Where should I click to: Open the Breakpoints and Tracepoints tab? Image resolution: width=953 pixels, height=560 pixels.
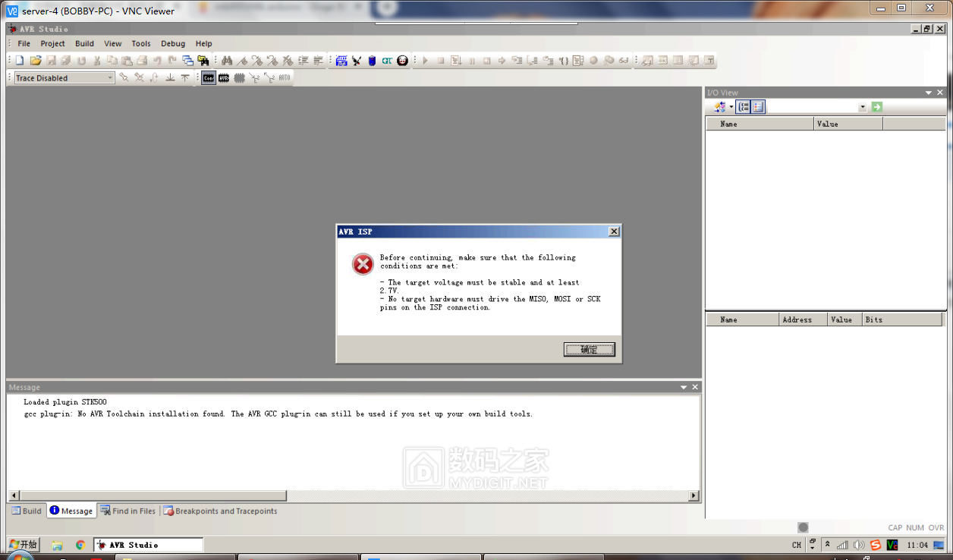220,511
